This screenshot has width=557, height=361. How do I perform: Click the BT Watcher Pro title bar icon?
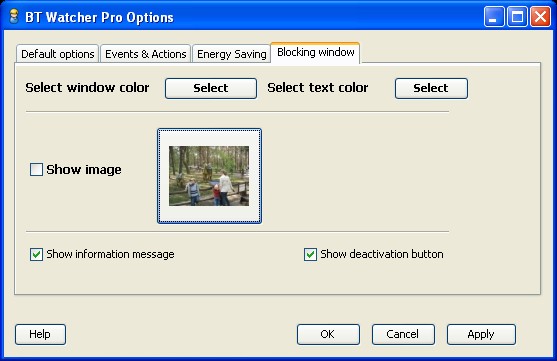pyautogui.click(x=14, y=17)
